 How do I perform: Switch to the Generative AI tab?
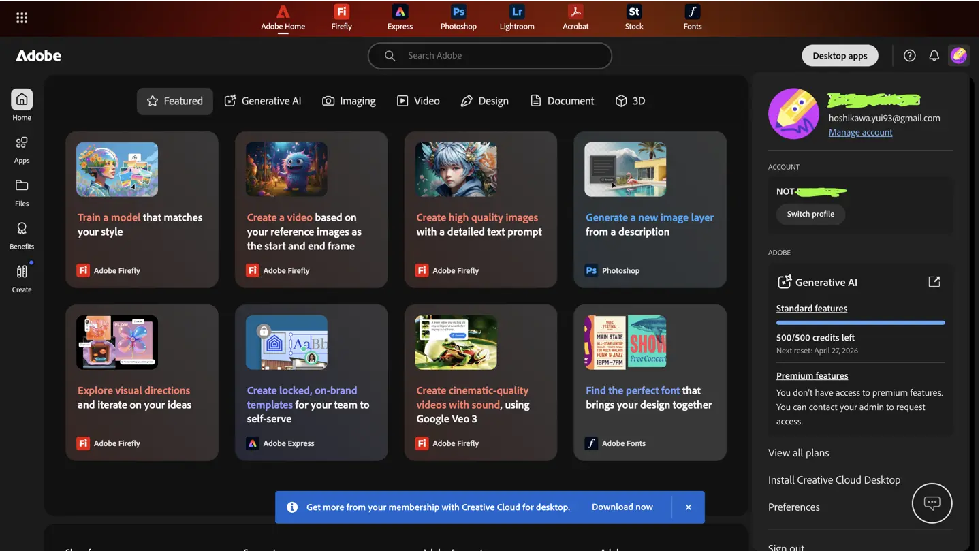[x=263, y=101]
